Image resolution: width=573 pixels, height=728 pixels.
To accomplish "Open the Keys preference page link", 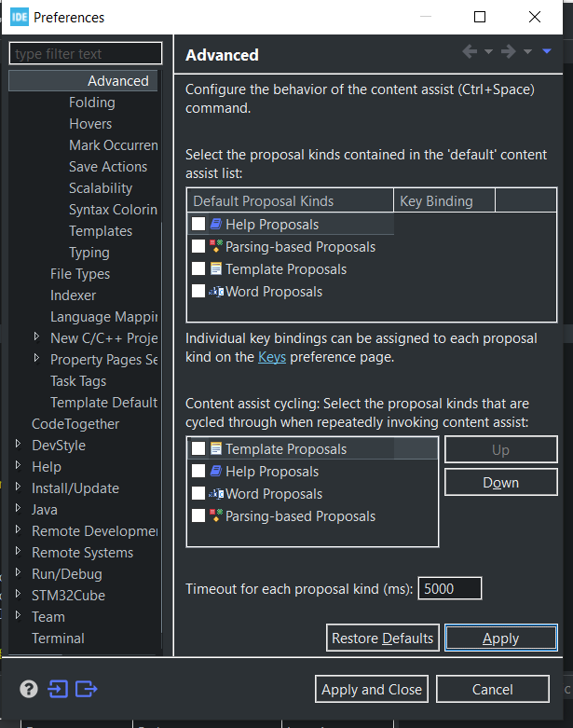I will pos(272,357).
